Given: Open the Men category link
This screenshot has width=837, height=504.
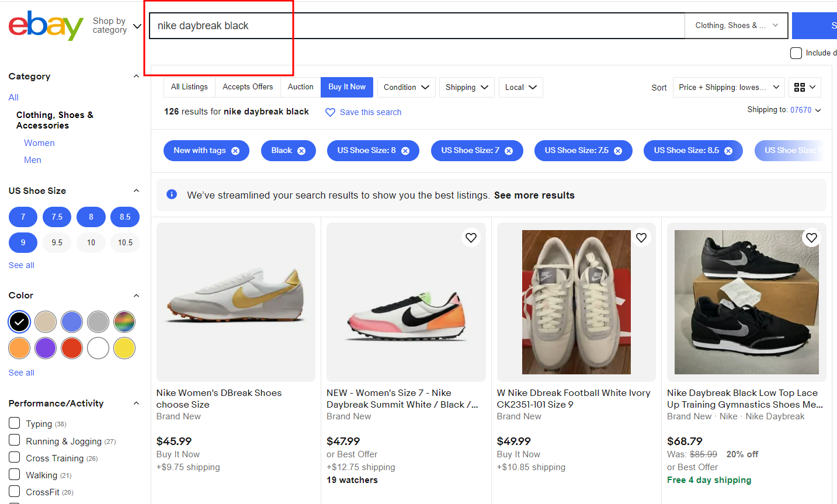Looking at the screenshot, I should [x=33, y=160].
